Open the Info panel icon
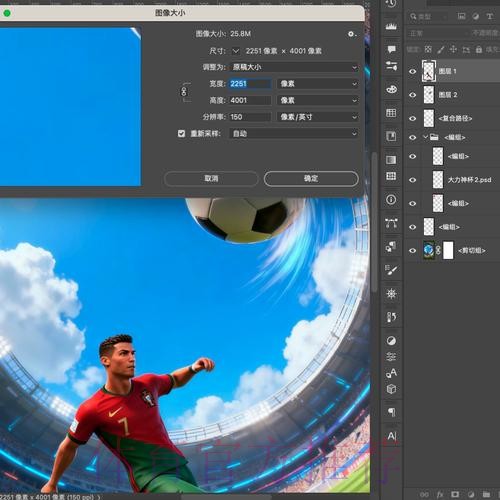This screenshot has width=500, height=500. [391, 199]
